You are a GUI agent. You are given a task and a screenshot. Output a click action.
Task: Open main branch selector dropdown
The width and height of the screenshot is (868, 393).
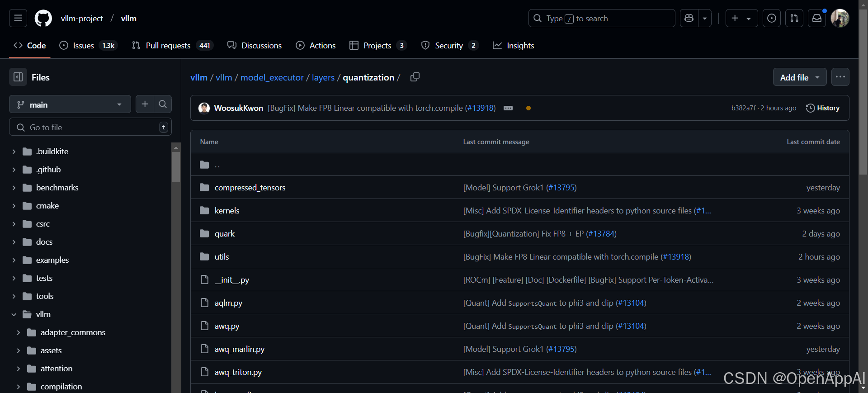tap(70, 104)
